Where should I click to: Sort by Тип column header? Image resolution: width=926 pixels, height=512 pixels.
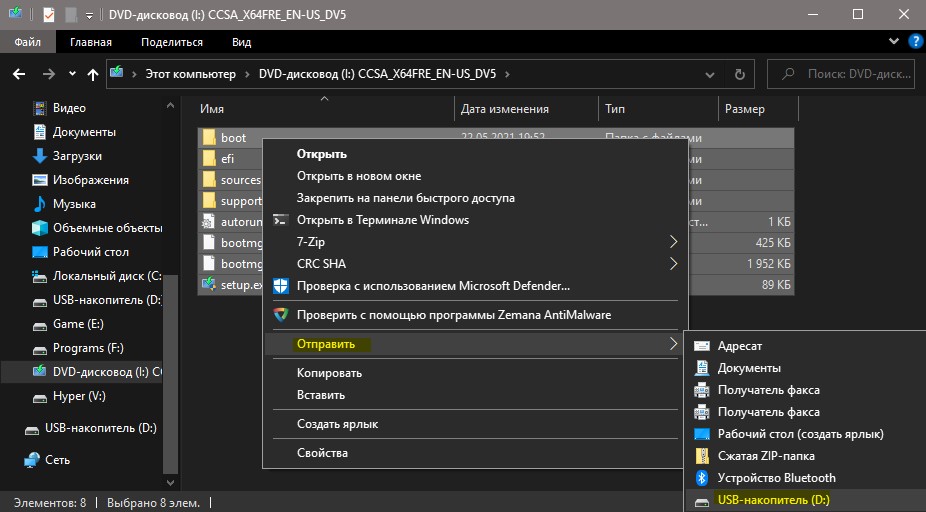click(x=658, y=109)
